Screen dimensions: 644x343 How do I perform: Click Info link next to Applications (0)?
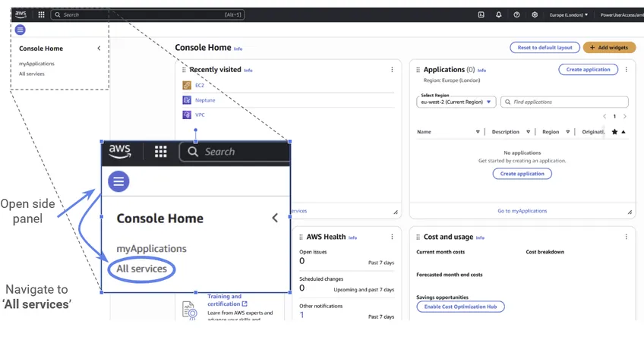(x=481, y=71)
